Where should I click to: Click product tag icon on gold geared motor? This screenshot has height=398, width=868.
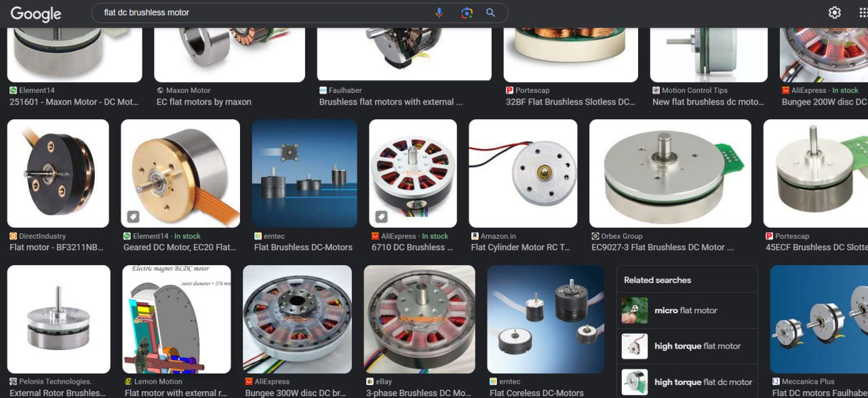tap(134, 217)
